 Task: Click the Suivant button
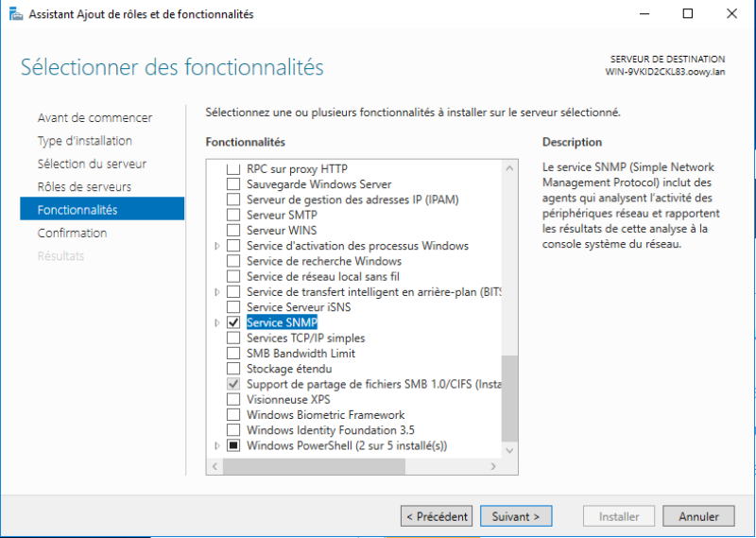pos(516,516)
